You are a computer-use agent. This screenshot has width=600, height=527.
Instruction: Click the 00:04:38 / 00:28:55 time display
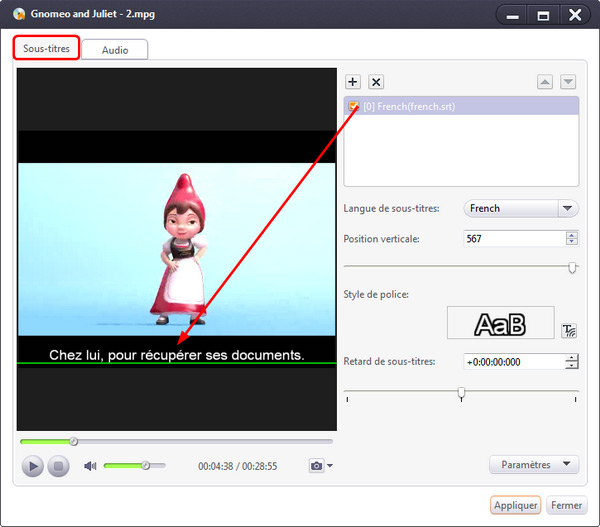(x=238, y=466)
